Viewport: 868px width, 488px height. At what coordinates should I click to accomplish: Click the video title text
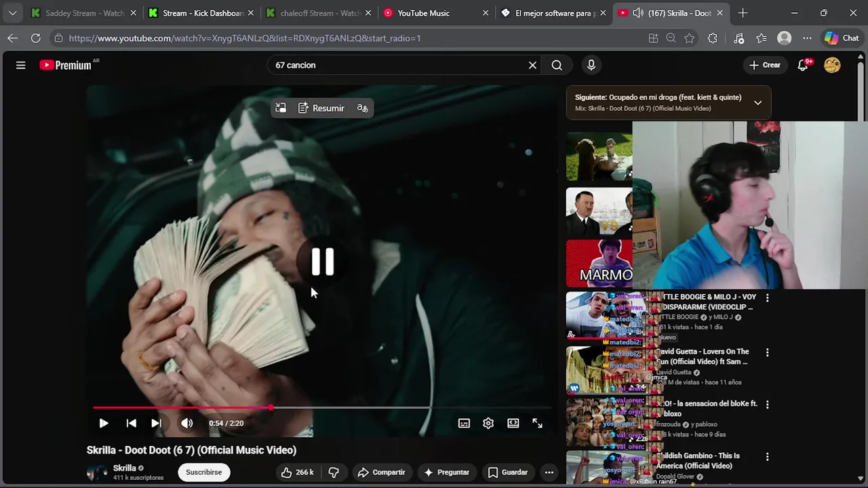pyautogui.click(x=191, y=450)
